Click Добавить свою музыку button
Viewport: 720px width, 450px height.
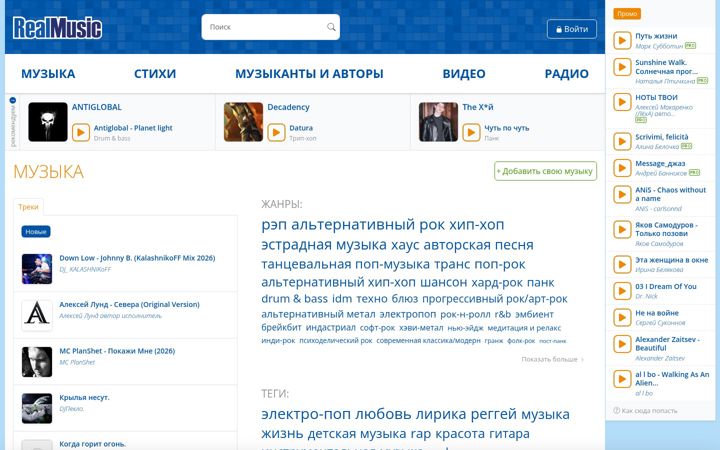pyautogui.click(x=546, y=171)
